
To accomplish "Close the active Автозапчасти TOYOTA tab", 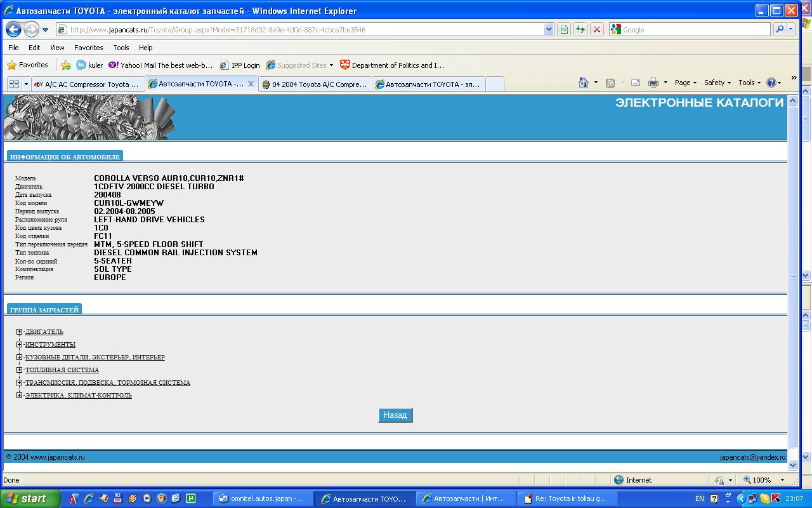I will 251,84.
